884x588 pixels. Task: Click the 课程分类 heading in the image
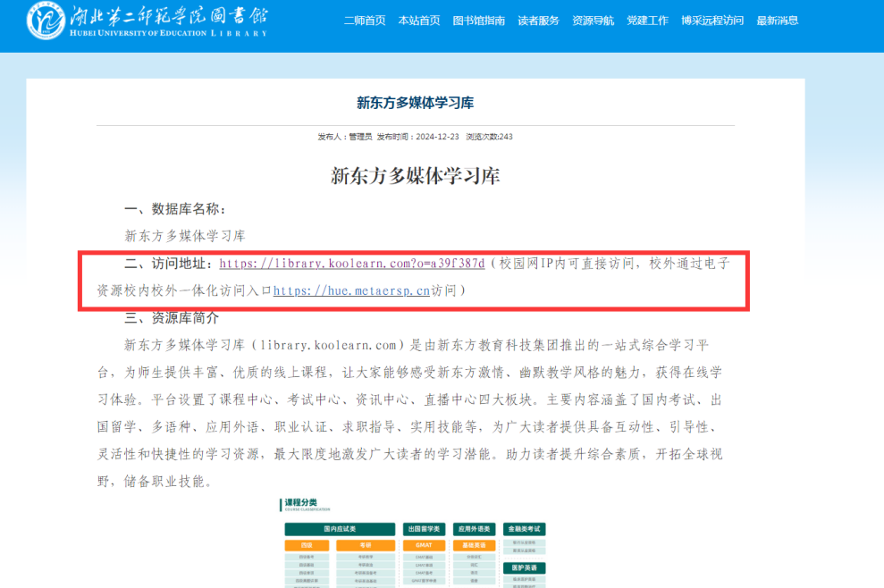(300, 503)
